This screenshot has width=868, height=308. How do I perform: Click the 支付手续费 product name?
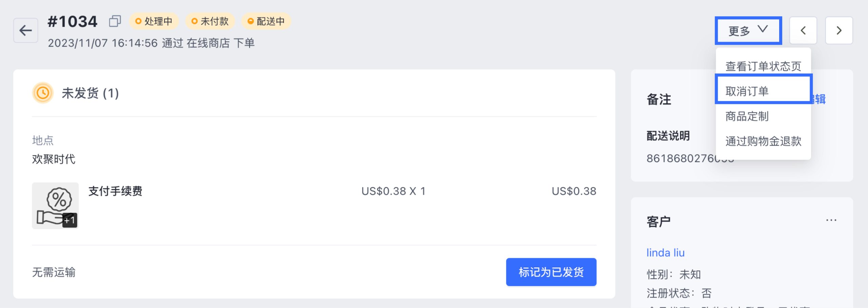point(115,191)
